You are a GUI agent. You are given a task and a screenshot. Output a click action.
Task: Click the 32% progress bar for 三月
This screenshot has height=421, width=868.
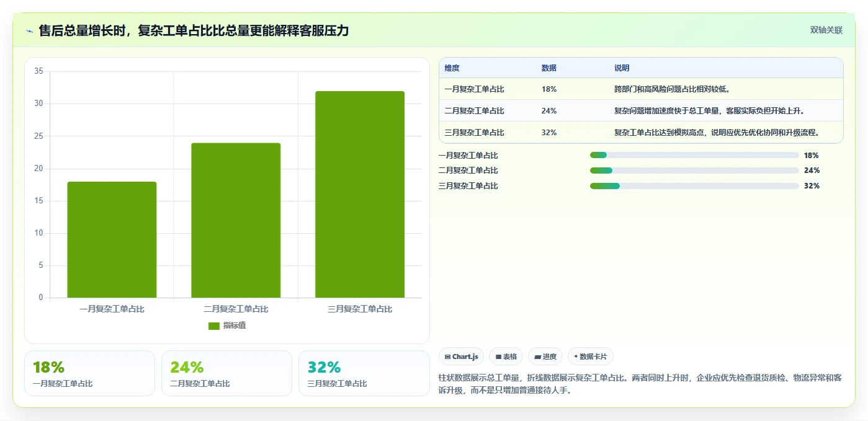click(694, 186)
